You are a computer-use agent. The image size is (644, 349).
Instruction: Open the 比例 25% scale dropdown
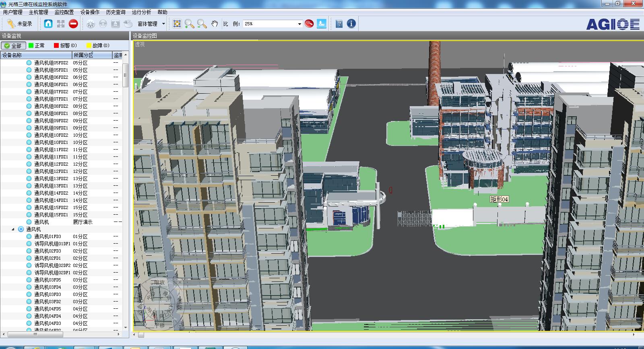click(x=299, y=24)
